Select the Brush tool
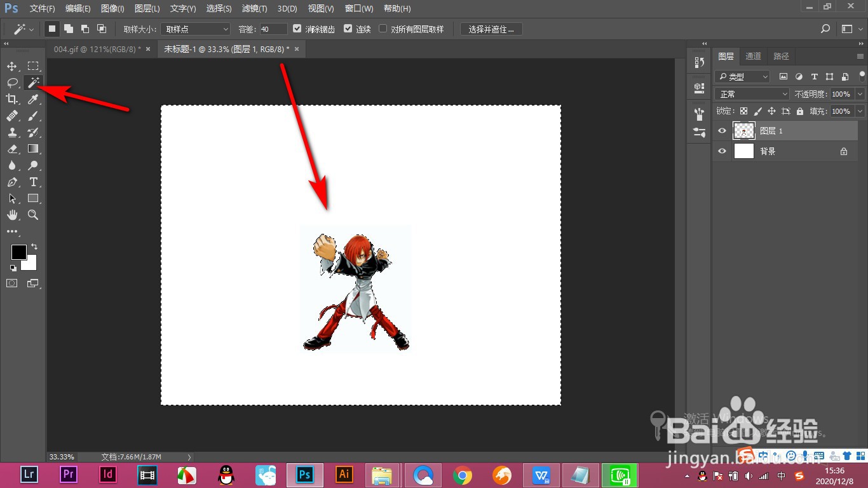Viewport: 868px width, 488px height. pos(33,116)
